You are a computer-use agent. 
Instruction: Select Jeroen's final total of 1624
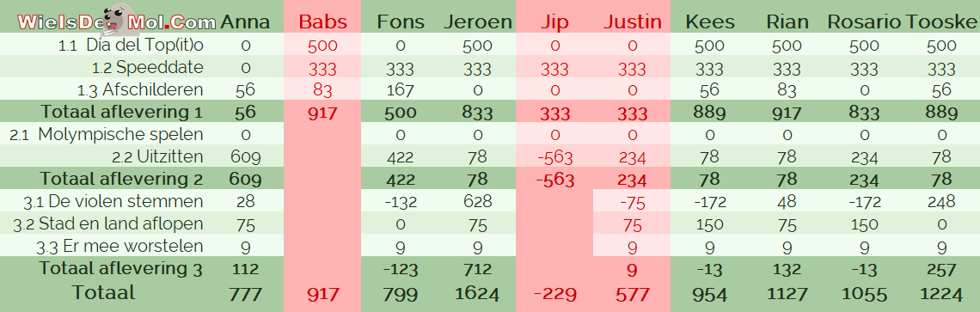(477, 293)
